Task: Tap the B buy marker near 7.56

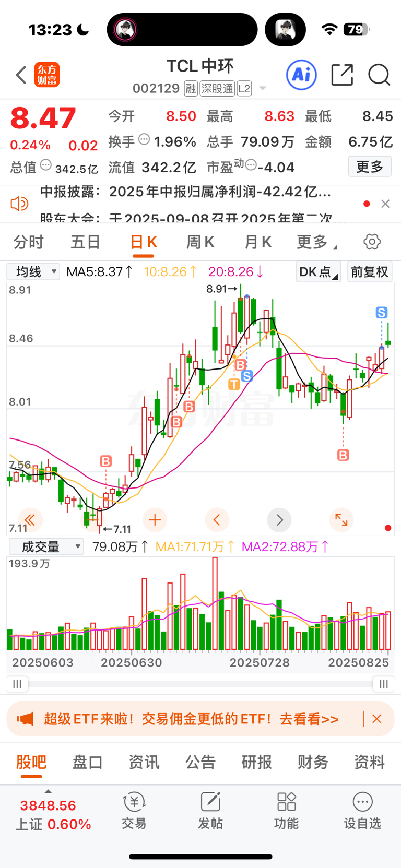Action: pos(106,461)
